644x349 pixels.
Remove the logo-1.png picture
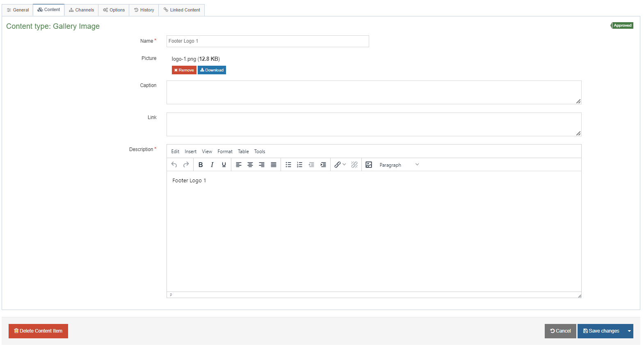pyautogui.click(x=184, y=70)
